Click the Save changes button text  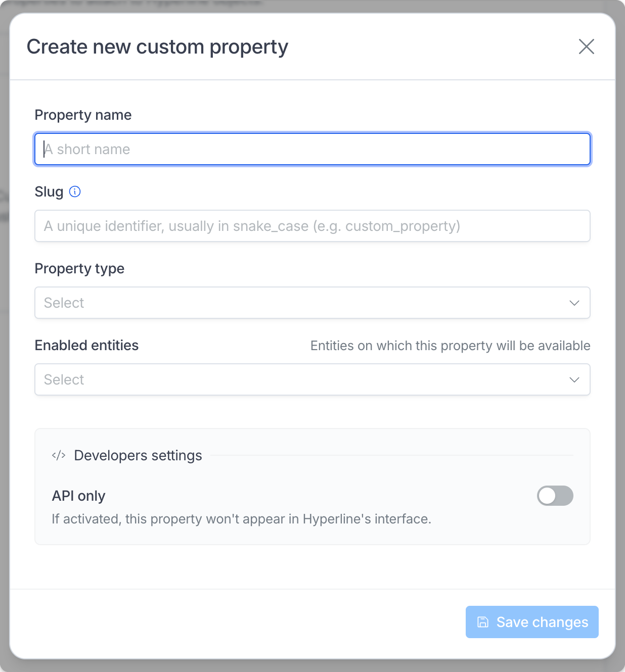[x=542, y=622]
